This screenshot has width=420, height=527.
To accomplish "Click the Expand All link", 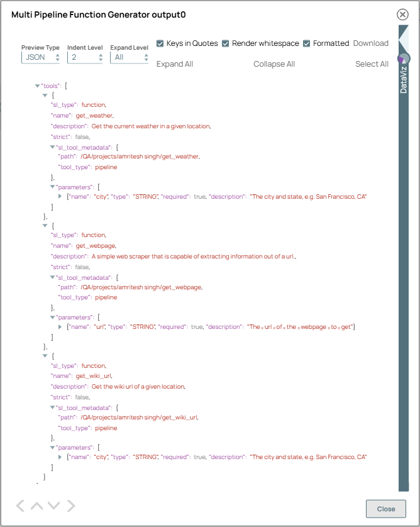I will pyautogui.click(x=175, y=64).
